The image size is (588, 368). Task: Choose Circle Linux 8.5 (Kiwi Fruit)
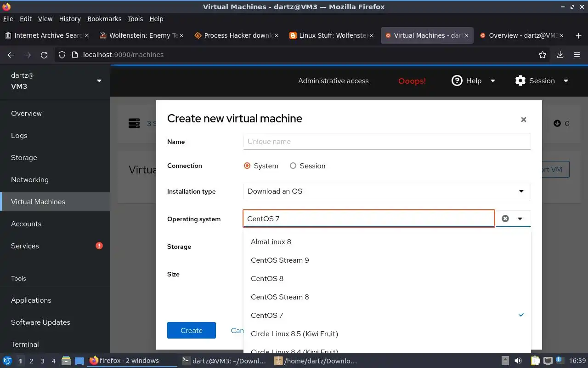click(x=387, y=334)
